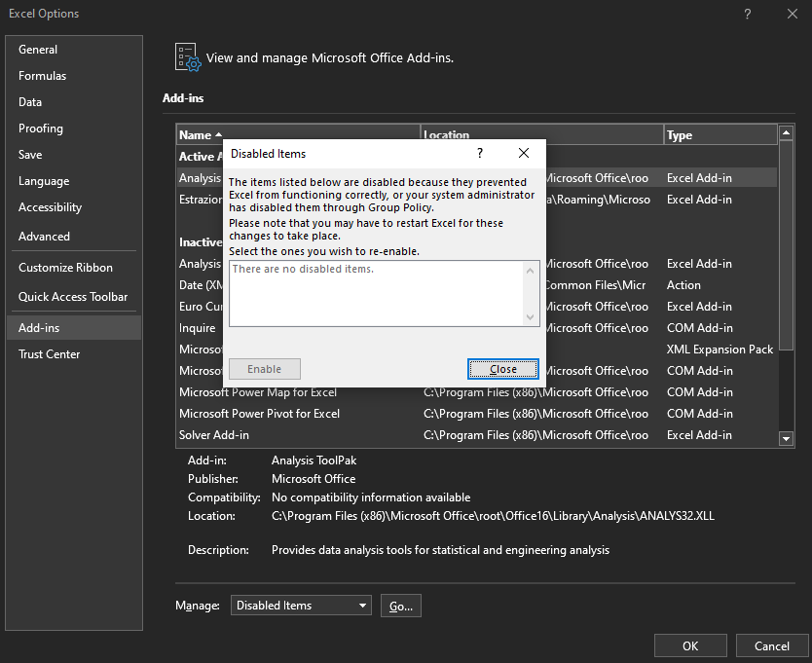Open the Customize Ribbon category
Viewport: 812px width, 663px height.
(65, 268)
